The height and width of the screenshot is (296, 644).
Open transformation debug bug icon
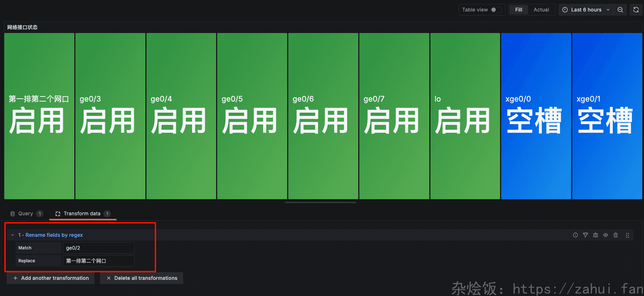pos(595,235)
